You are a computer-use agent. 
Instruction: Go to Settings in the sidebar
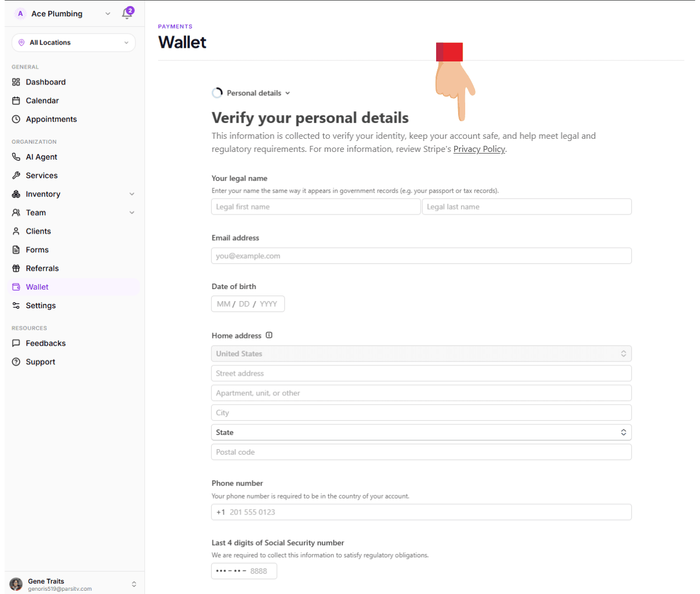(x=41, y=306)
